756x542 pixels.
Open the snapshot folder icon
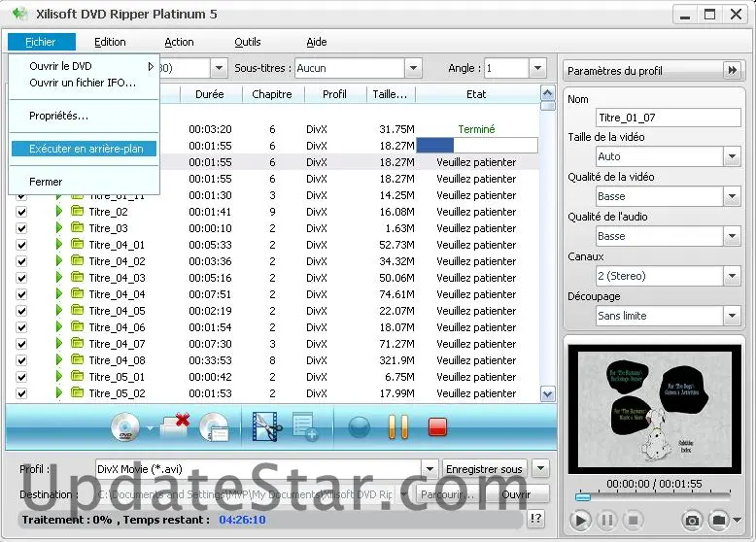[x=719, y=521]
